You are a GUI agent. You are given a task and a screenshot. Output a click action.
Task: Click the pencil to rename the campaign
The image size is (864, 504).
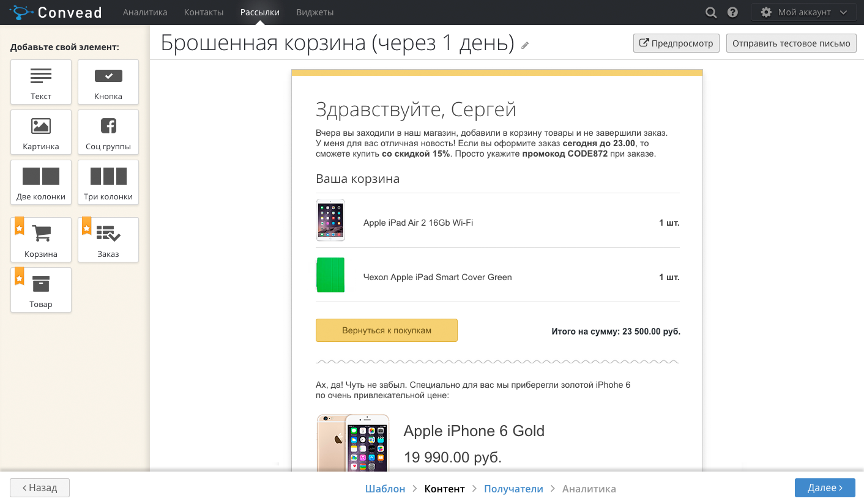tap(524, 45)
